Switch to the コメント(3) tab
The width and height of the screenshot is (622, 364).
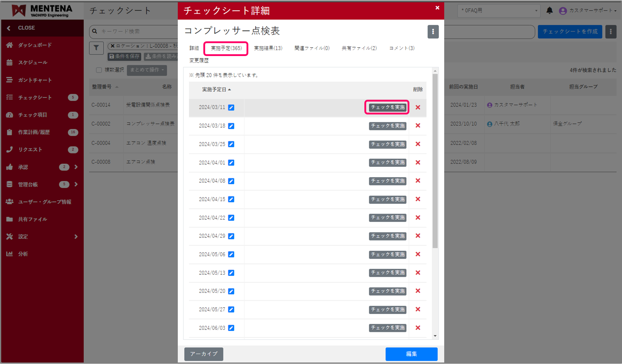402,48
